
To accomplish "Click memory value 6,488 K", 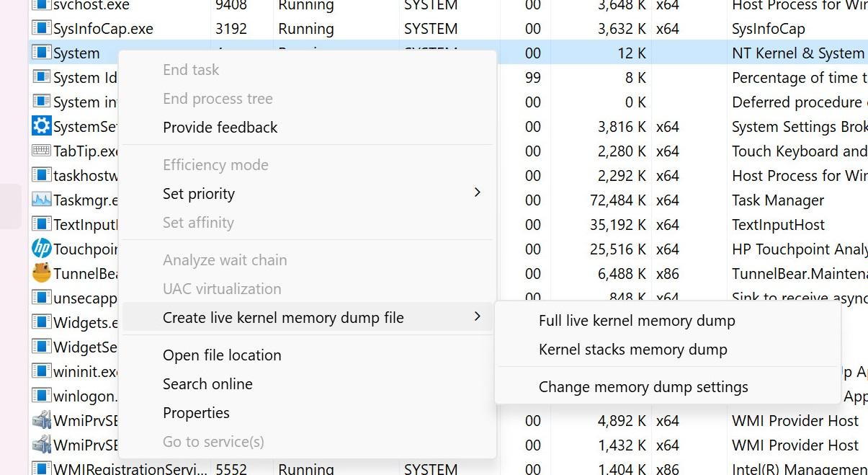I will click(622, 273).
